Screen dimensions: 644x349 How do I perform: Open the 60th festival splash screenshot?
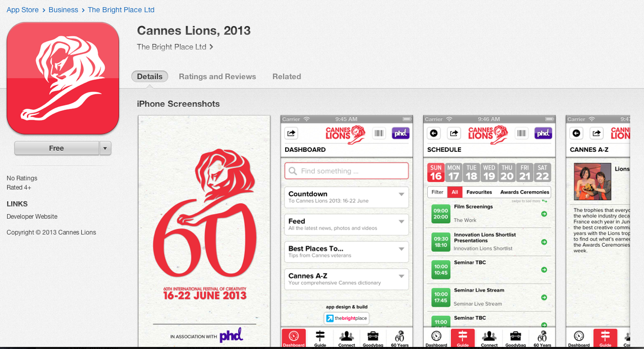(x=204, y=231)
